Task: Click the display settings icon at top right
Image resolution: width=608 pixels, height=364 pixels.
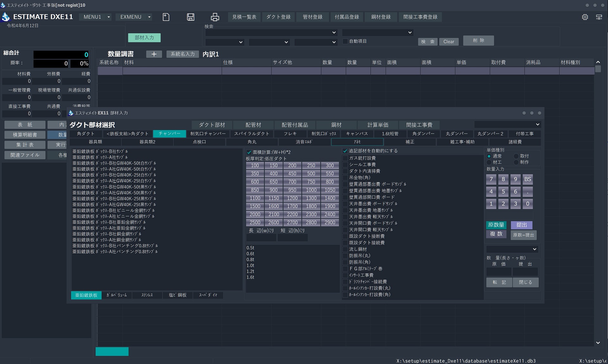Action: point(599,17)
